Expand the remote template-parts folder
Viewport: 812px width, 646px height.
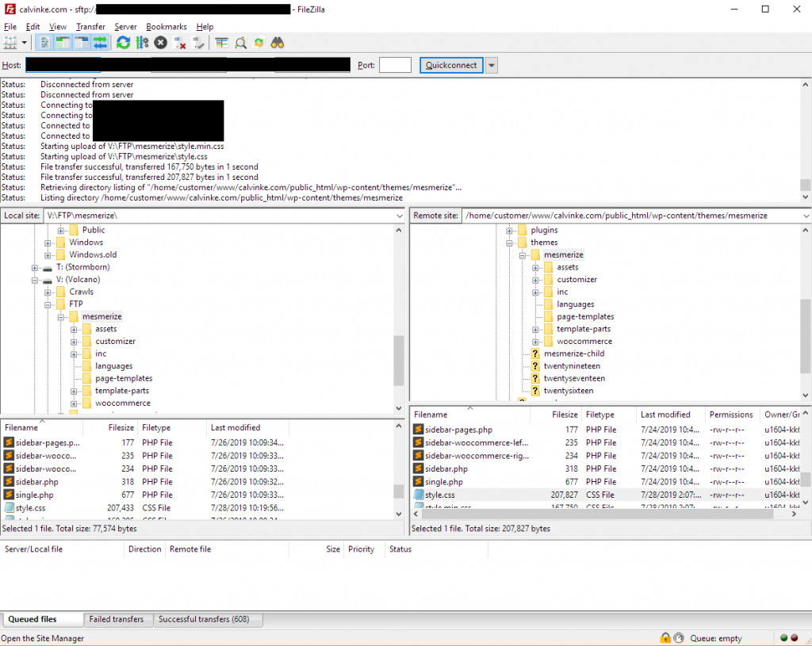click(535, 329)
